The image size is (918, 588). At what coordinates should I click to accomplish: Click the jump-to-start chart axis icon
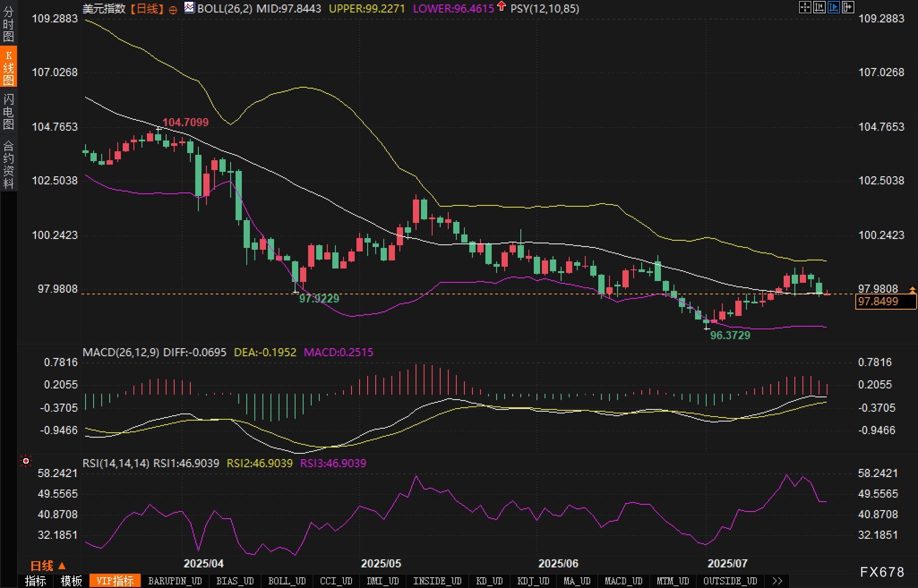pos(819,7)
